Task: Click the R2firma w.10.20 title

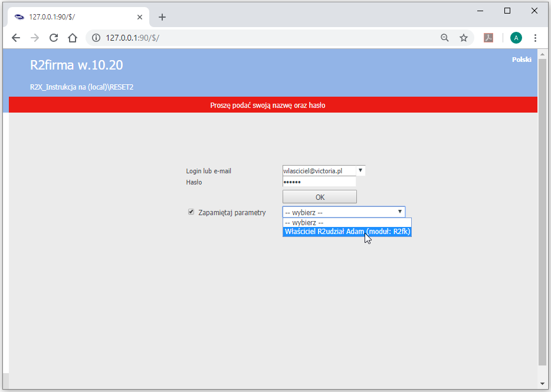Action: tap(77, 65)
